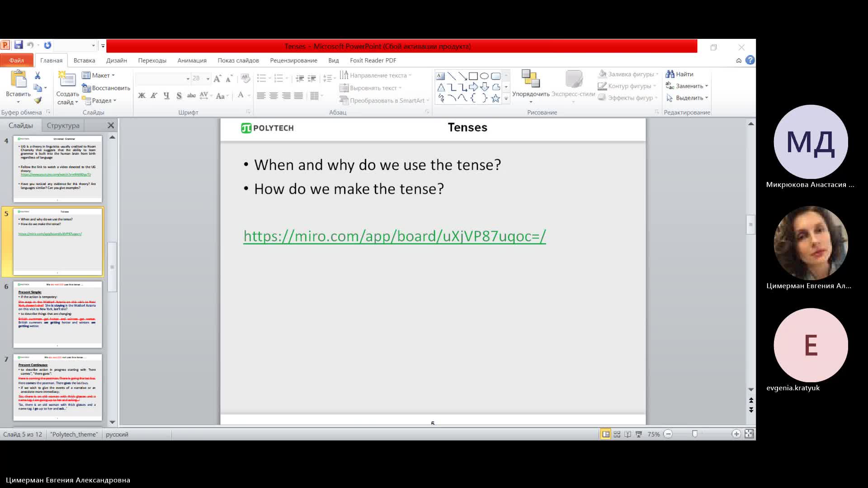Select the Text Box shape icon

[x=440, y=76]
